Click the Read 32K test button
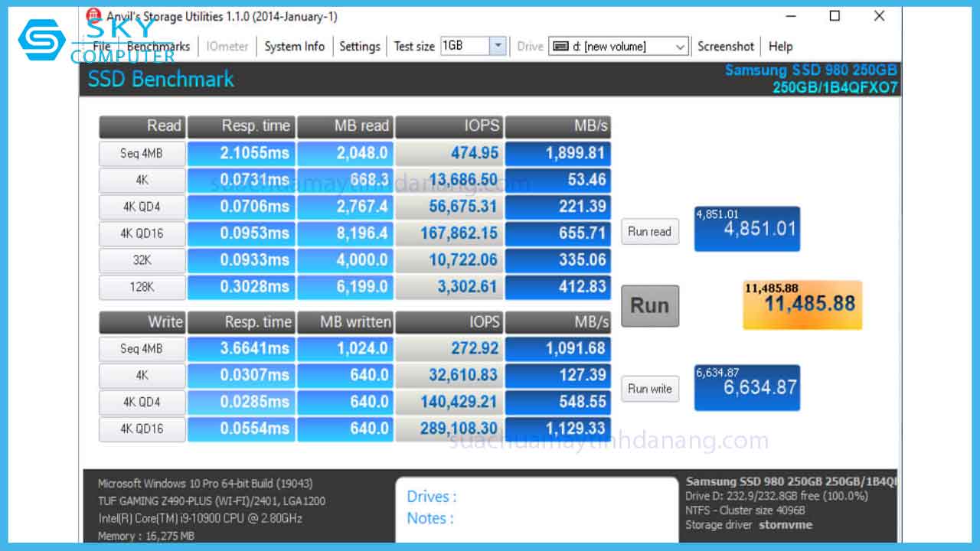The image size is (980, 551). [142, 260]
